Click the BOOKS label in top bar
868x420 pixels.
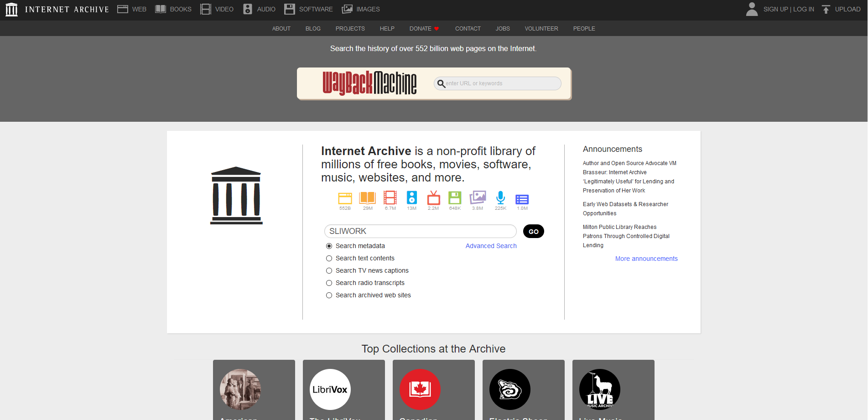[181, 9]
